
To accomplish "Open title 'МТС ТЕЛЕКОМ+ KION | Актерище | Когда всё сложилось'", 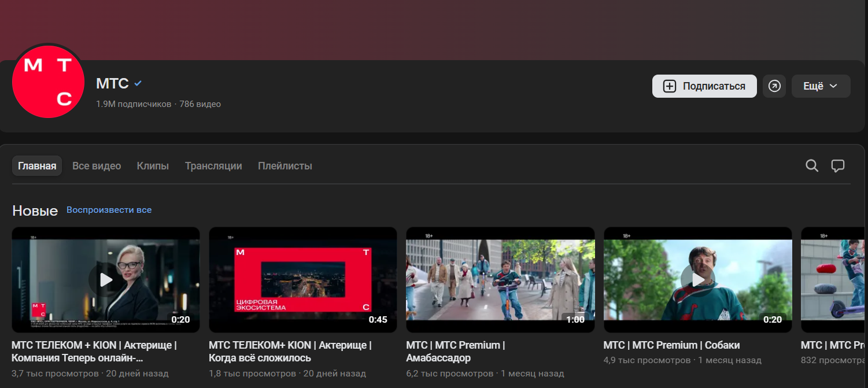I will click(290, 352).
